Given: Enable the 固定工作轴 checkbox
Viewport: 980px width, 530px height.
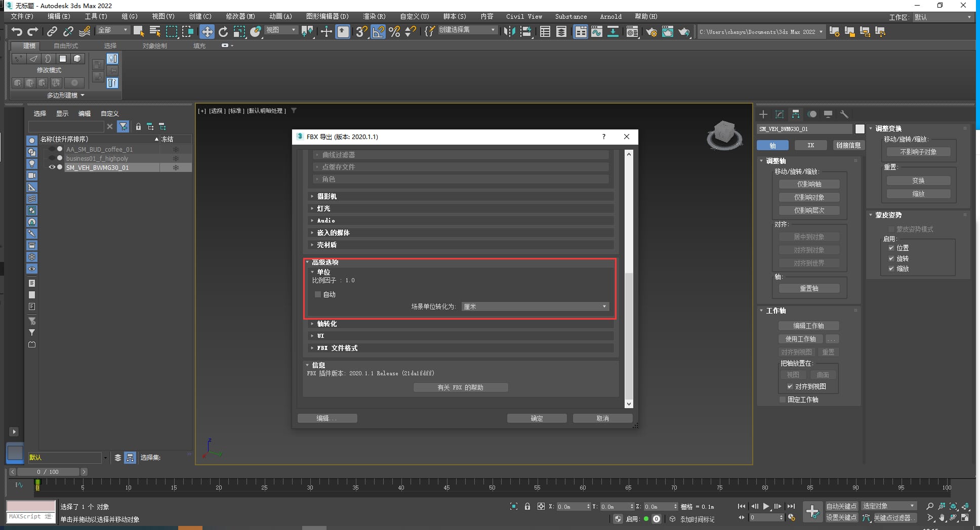Looking at the screenshot, I should (783, 400).
